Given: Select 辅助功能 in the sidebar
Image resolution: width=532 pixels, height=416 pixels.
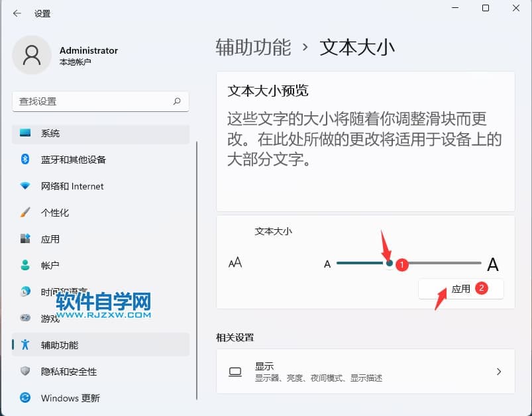Looking at the screenshot, I should (60, 345).
